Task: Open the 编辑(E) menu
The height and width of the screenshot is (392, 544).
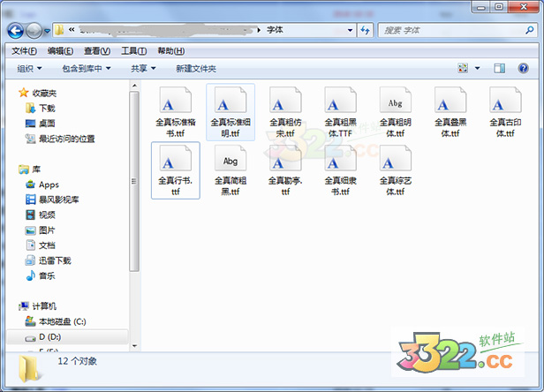Action: click(x=60, y=51)
